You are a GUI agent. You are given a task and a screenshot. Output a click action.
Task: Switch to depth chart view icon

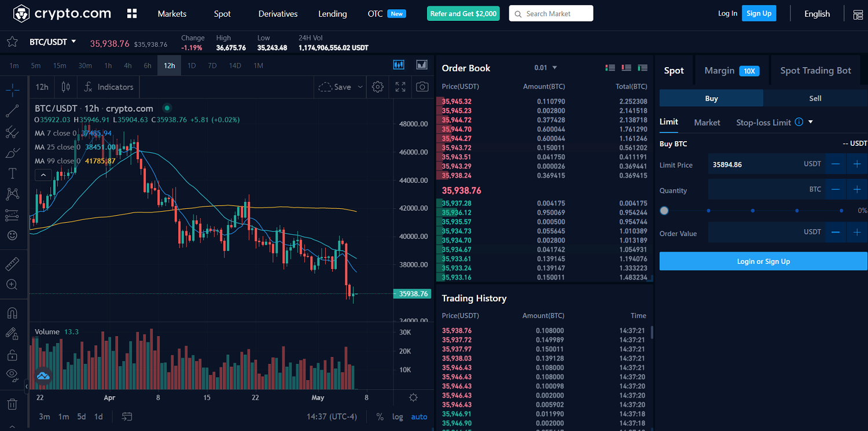pyautogui.click(x=421, y=65)
